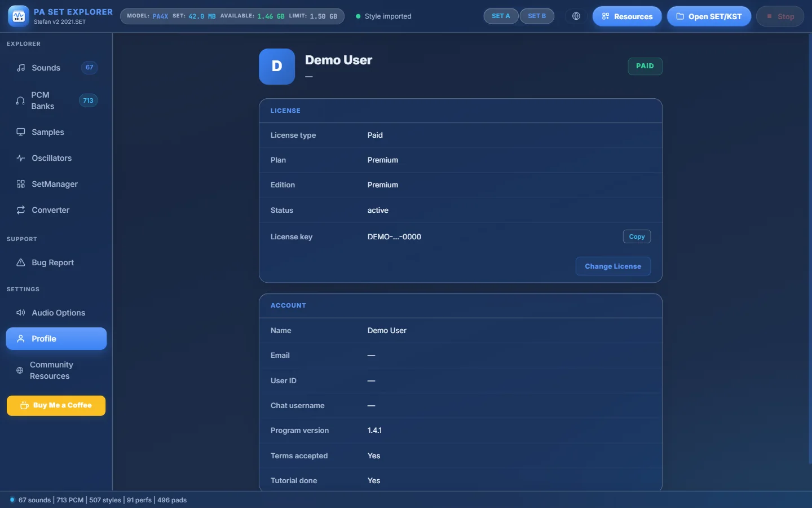The width and height of the screenshot is (812, 508).
Task: Click the model info pill showing PA4X
Action: pos(232,16)
